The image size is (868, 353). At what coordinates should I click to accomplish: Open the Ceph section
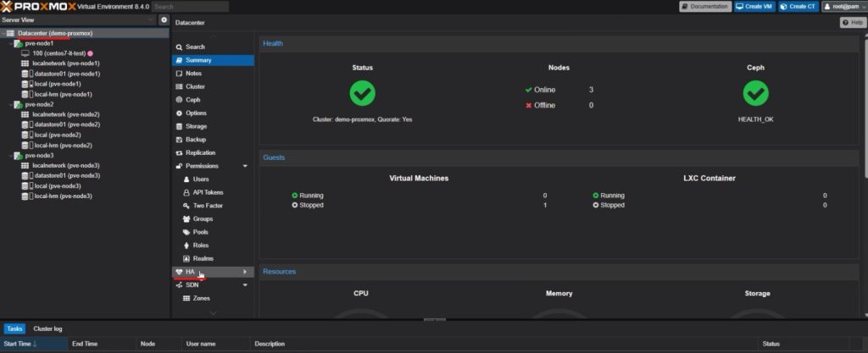click(x=213, y=100)
